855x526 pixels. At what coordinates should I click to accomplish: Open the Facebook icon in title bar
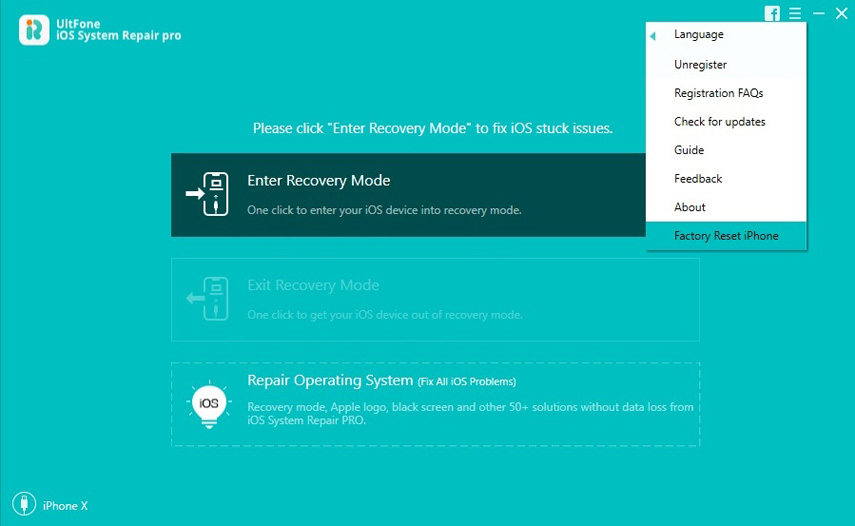point(772,13)
